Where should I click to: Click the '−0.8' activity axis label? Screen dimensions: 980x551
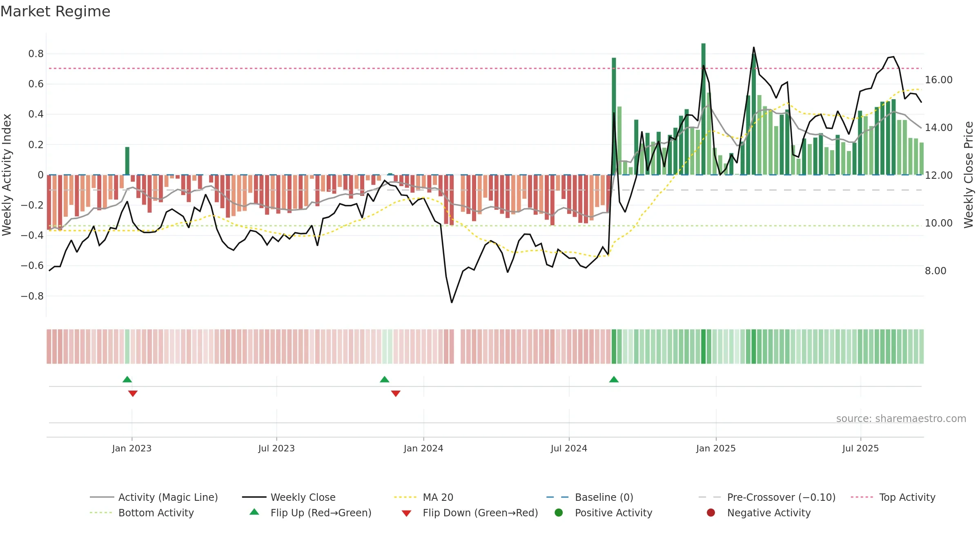click(x=32, y=296)
